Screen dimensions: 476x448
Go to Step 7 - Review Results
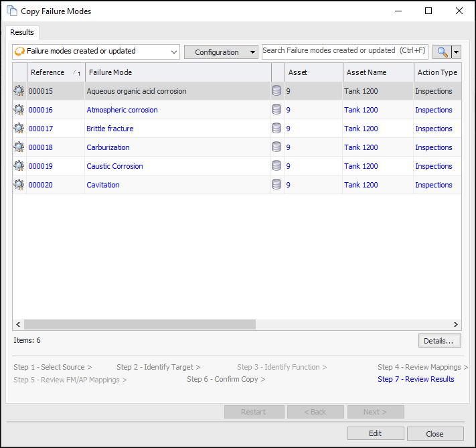pos(415,379)
